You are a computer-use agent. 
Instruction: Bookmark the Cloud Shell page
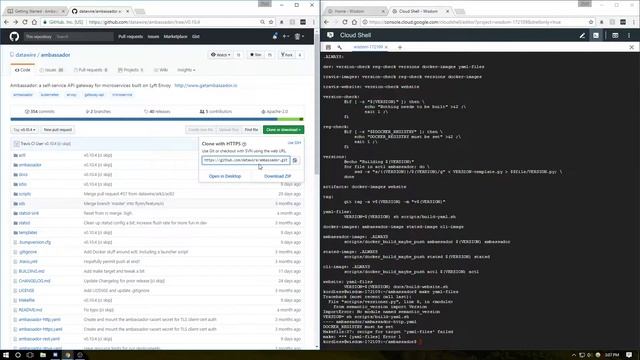[x=591, y=22]
